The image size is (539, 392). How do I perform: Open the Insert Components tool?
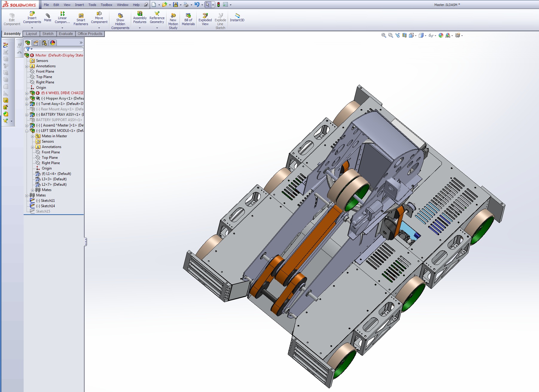tap(32, 17)
